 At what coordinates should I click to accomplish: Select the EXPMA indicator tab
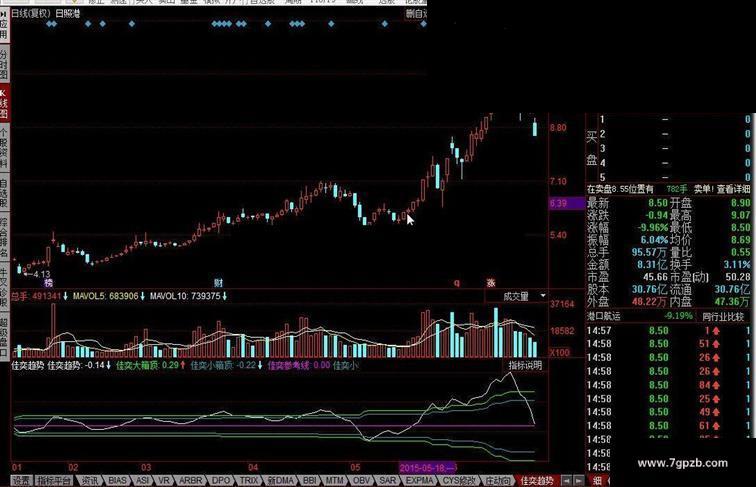[419, 481]
